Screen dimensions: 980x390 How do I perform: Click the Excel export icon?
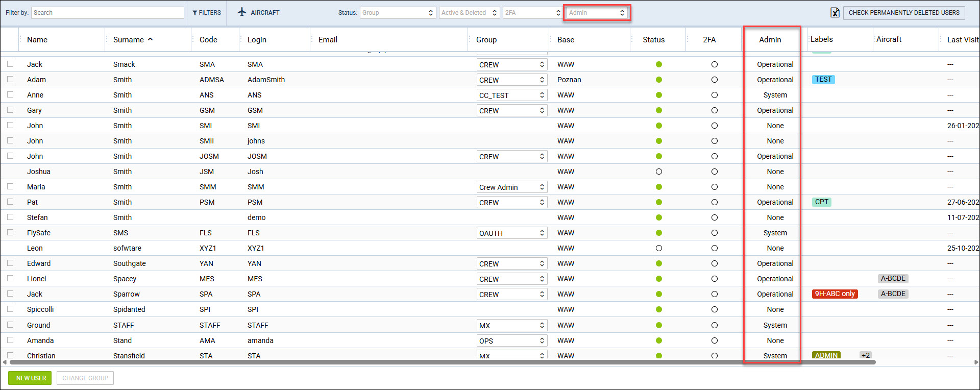[x=835, y=13]
